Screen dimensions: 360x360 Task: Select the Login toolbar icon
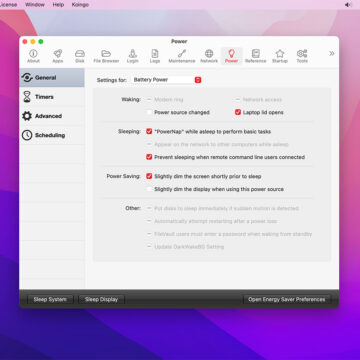click(133, 56)
